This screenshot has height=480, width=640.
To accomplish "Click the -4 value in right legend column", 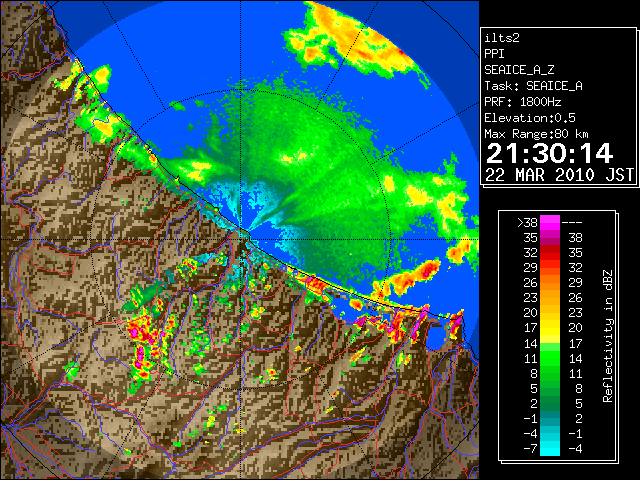I will coord(573,448).
